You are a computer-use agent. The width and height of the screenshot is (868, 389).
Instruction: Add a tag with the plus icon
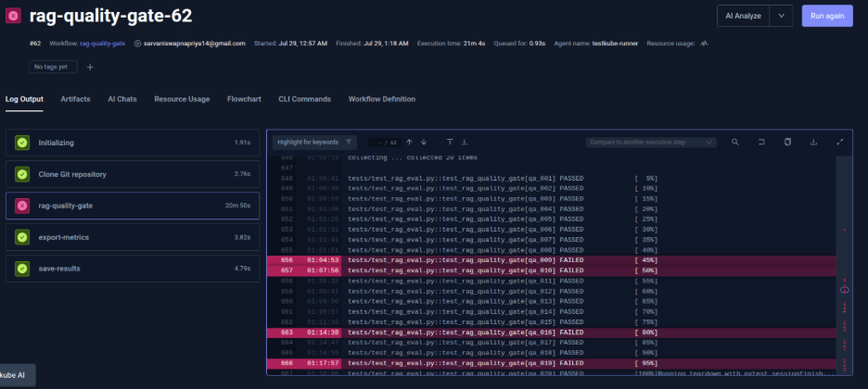[x=90, y=67]
